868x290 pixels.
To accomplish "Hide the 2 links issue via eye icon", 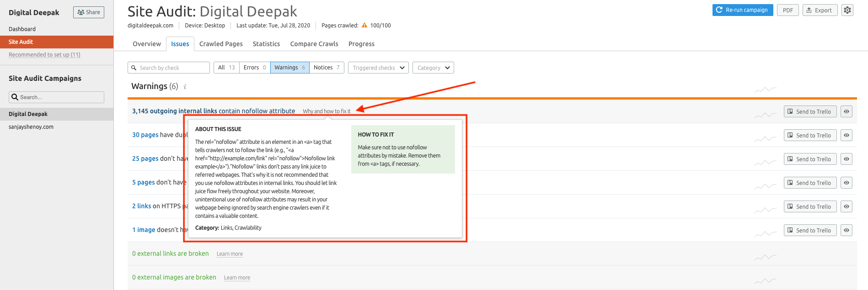I will [x=847, y=206].
